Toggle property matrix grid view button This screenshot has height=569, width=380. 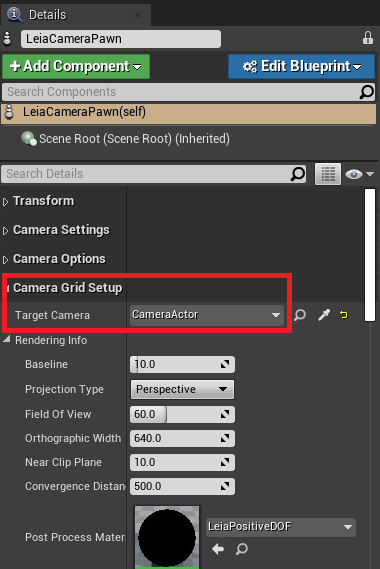[x=328, y=174]
